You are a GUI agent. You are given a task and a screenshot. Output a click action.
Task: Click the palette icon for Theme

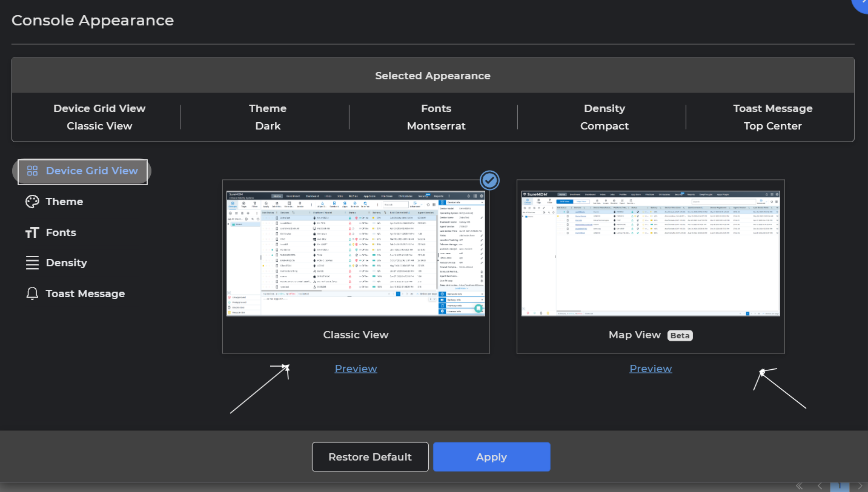click(x=32, y=202)
